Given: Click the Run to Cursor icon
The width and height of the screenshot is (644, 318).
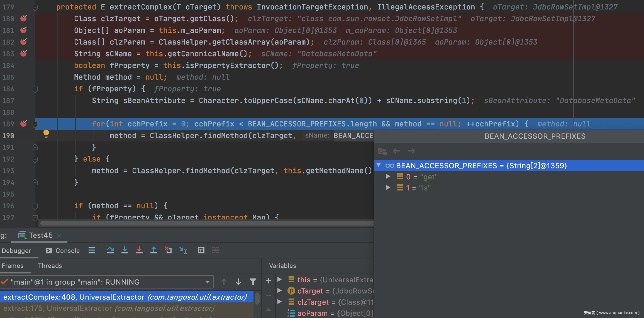Looking at the screenshot, I should click(183, 250).
